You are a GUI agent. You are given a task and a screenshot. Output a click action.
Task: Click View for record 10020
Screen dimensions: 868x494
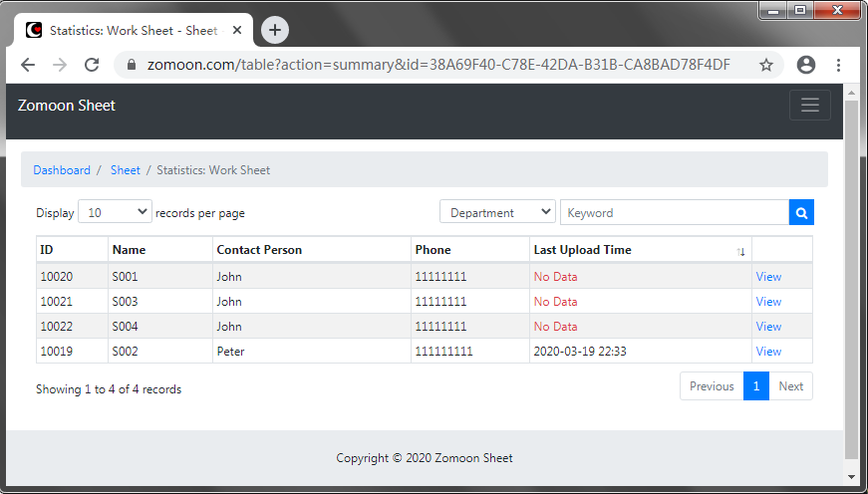pyautogui.click(x=768, y=277)
